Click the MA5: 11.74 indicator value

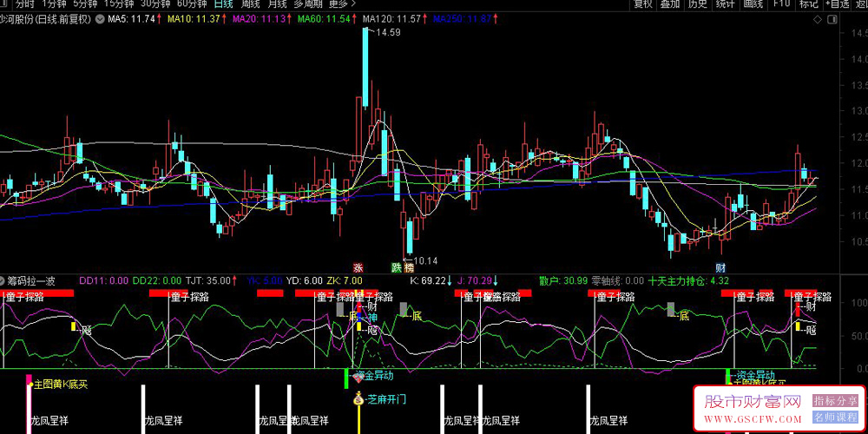(131, 19)
